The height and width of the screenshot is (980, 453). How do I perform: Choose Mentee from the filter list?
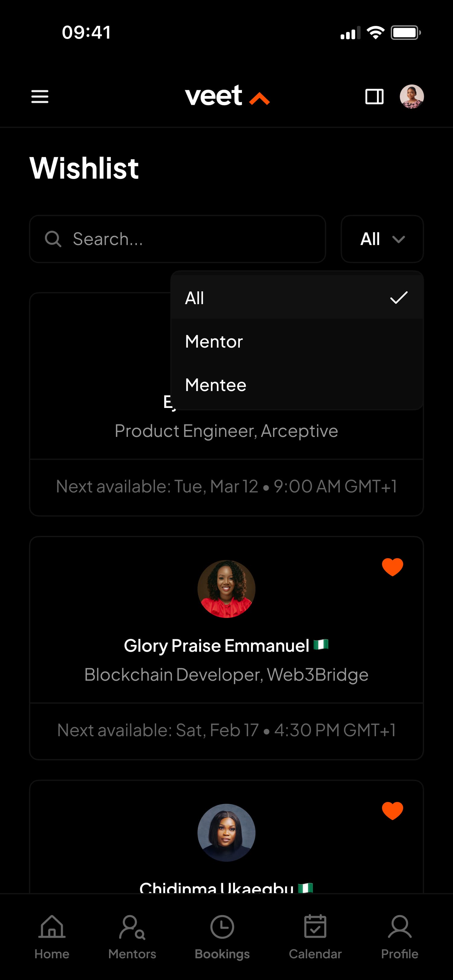click(x=297, y=385)
